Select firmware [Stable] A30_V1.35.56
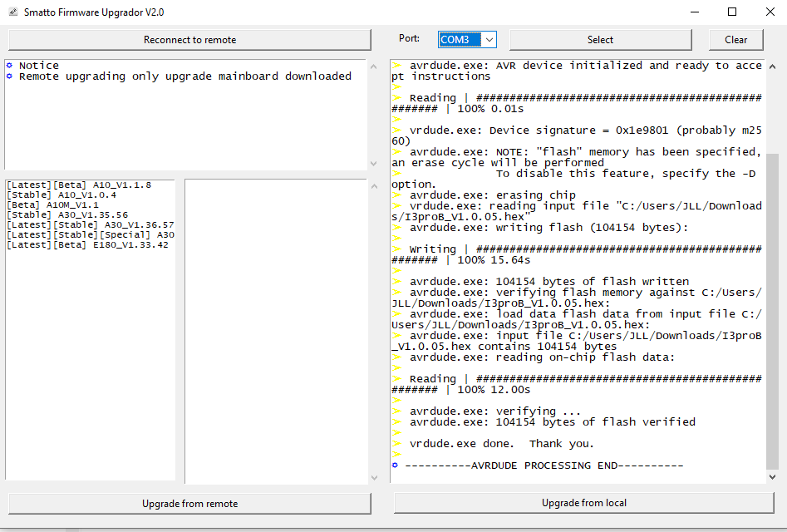Image resolution: width=787 pixels, height=532 pixels. (x=67, y=214)
